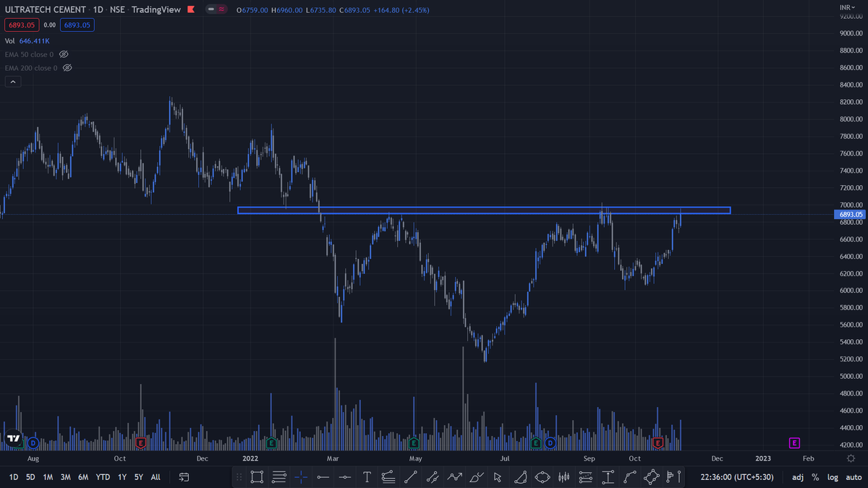868x488 pixels.
Task: Toggle adj price adjustment
Action: (798, 477)
